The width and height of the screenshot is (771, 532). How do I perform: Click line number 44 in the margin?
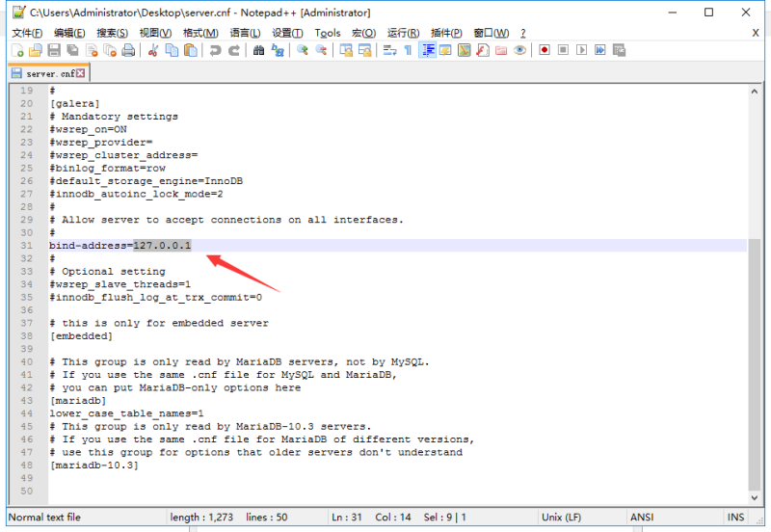tap(27, 413)
